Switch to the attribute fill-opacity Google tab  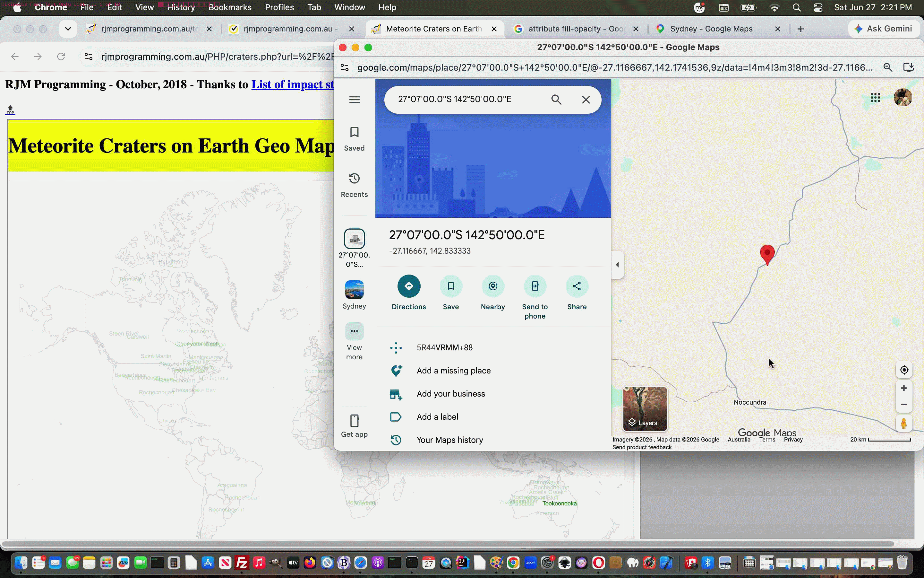click(576, 29)
